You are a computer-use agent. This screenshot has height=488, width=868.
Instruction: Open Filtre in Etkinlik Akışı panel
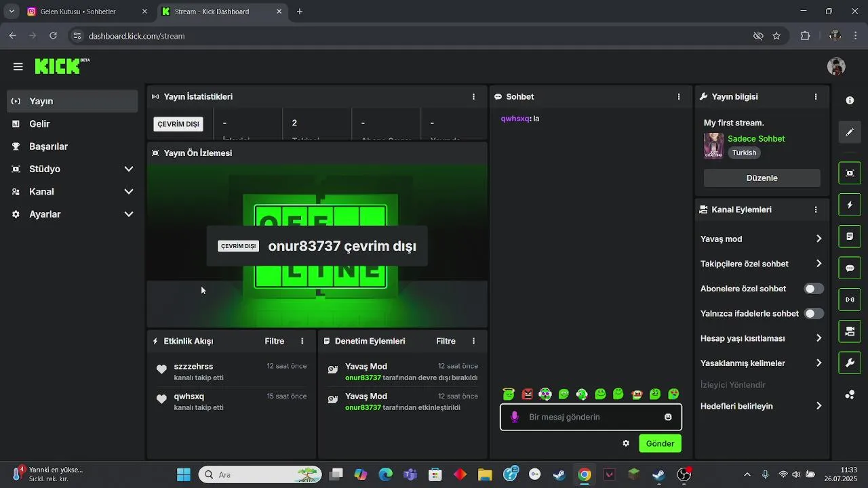point(275,341)
